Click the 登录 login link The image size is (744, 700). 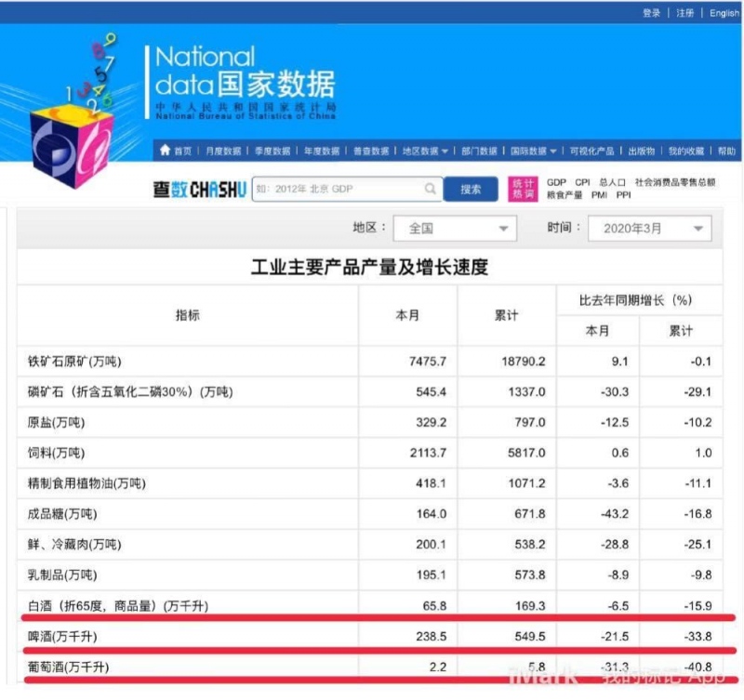[x=651, y=13]
